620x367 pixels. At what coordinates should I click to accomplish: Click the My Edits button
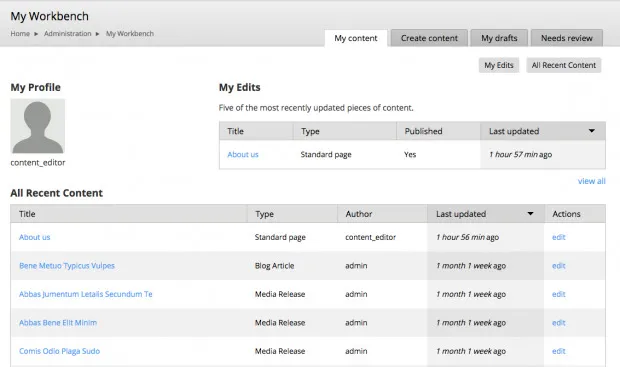click(x=499, y=65)
